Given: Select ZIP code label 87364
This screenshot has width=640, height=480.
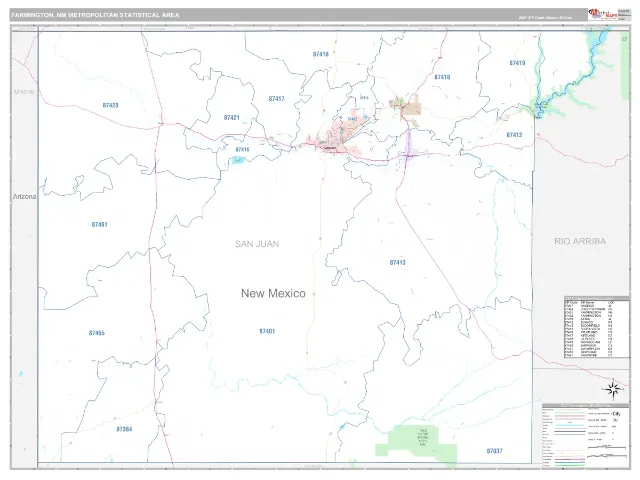Looking at the screenshot, I should pyautogui.click(x=124, y=429).
